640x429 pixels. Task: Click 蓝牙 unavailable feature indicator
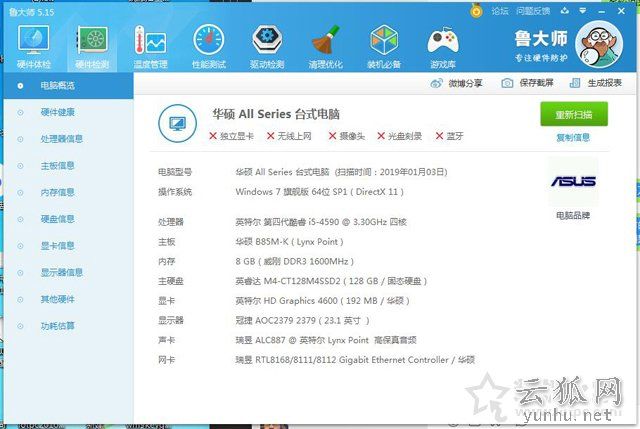[449, 136]
